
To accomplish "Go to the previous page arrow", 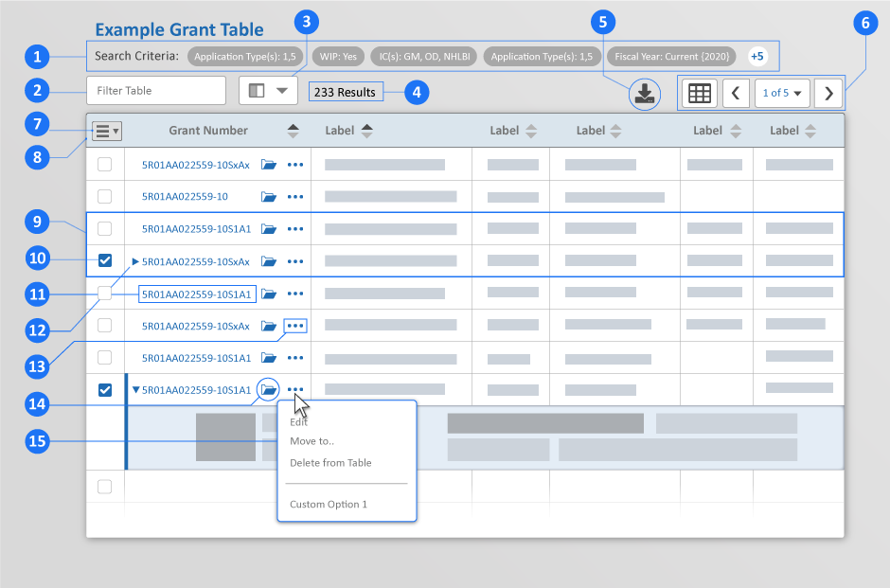I will [x=736, y=93].
